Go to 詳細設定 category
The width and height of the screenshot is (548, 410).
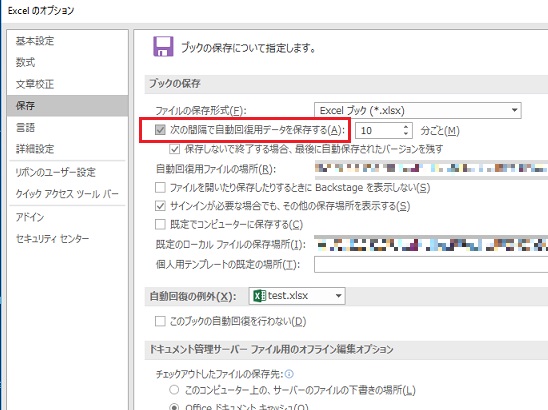point(35,149)
